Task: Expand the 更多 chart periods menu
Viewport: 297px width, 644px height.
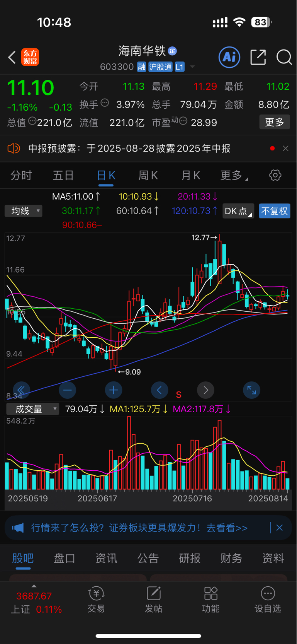Action: pos(234,176)
